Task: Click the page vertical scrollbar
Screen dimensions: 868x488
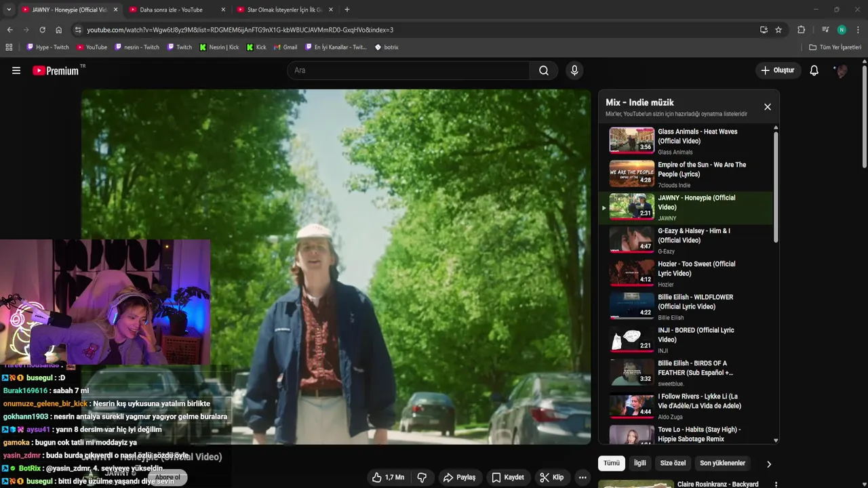Action: [865, 117]
